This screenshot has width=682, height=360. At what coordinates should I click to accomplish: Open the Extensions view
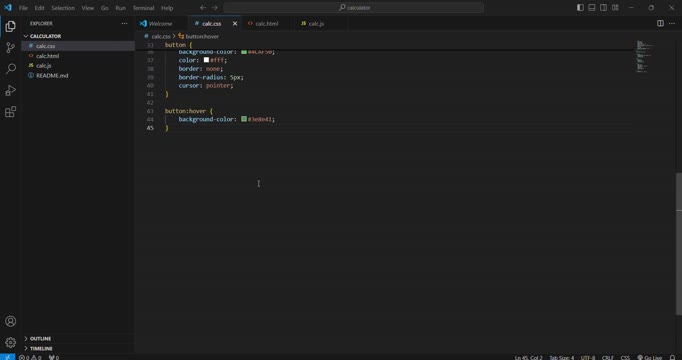10,112
